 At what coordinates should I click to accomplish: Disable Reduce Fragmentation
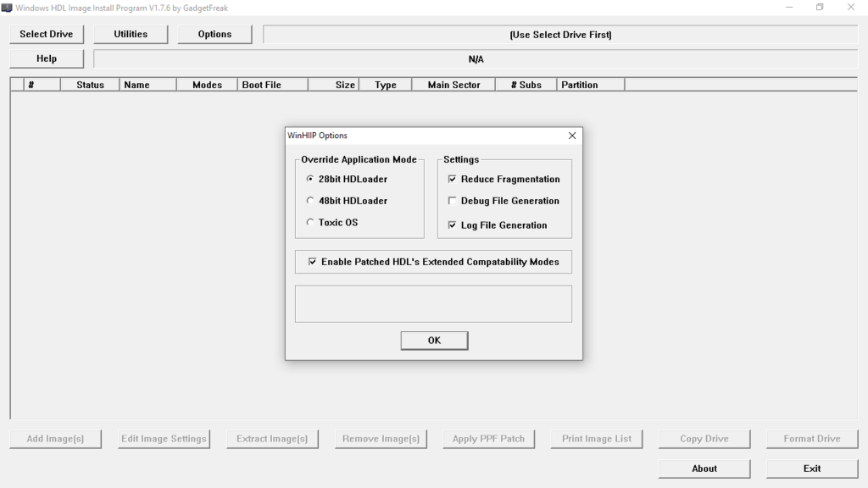tap(453, 179)
